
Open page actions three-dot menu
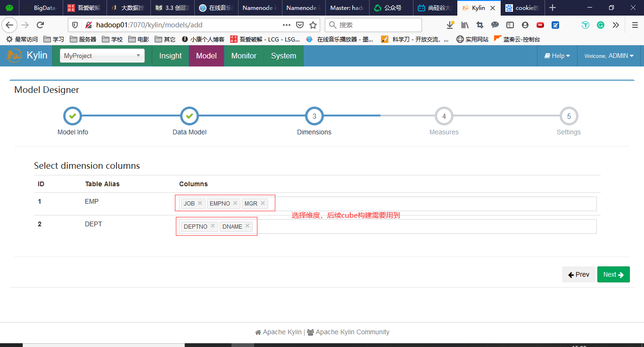coord(287,25)
